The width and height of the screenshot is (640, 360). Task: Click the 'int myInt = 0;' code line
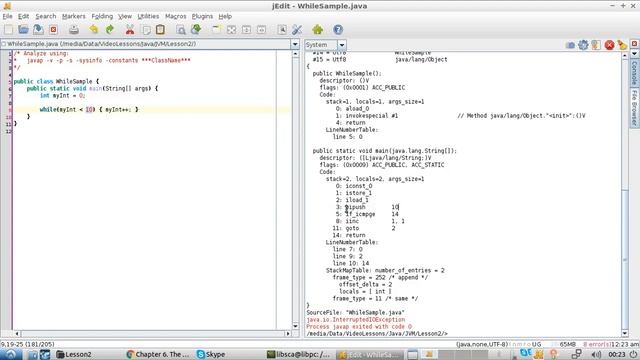(62, 96)
